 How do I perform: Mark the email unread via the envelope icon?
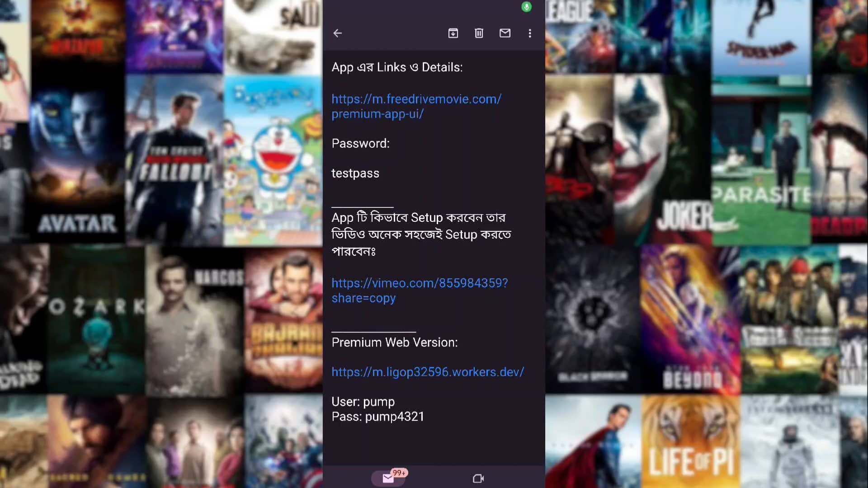tap(505, 33)
